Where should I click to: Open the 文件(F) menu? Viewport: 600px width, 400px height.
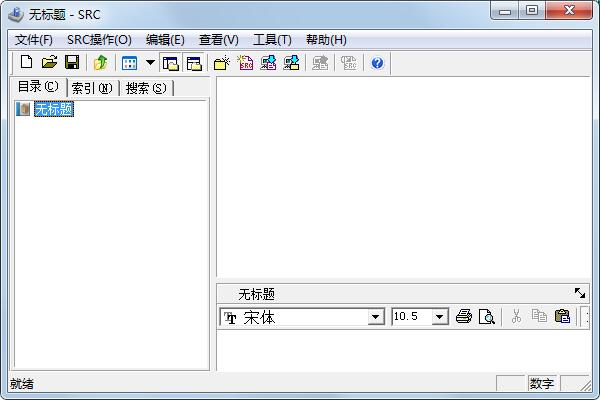(34, 40)
